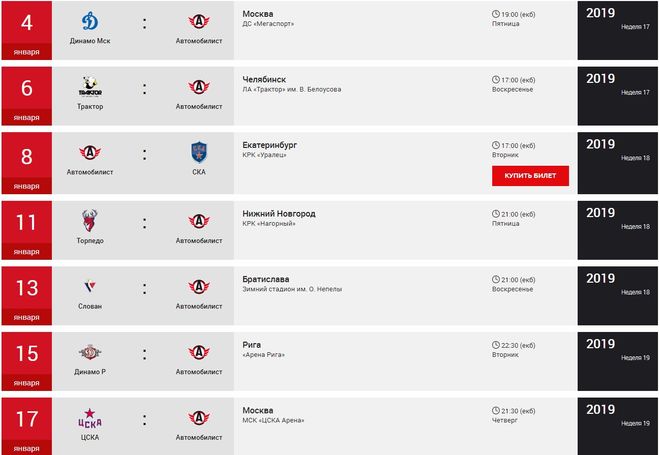
Task: Click the SKA team logo
Action: 198,153
